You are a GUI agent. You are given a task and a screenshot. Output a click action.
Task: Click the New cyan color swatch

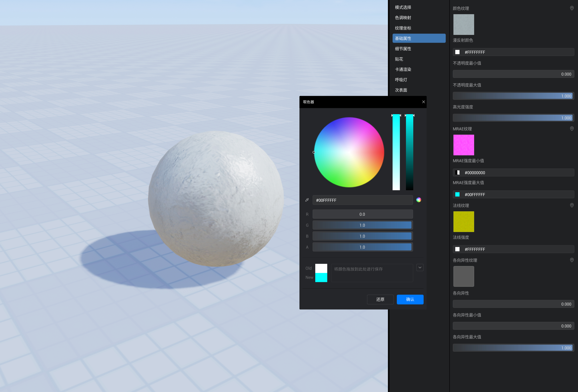[321, 277]
